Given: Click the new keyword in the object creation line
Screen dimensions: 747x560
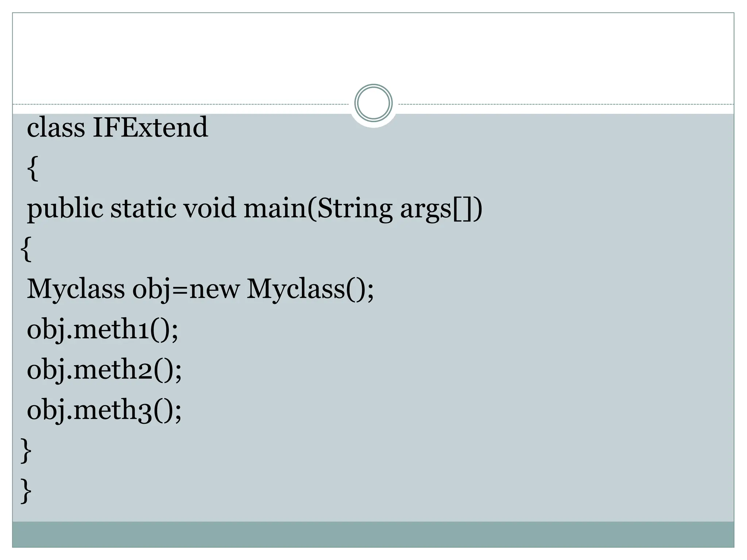Looking at the screenshot, I should [214, 289].
